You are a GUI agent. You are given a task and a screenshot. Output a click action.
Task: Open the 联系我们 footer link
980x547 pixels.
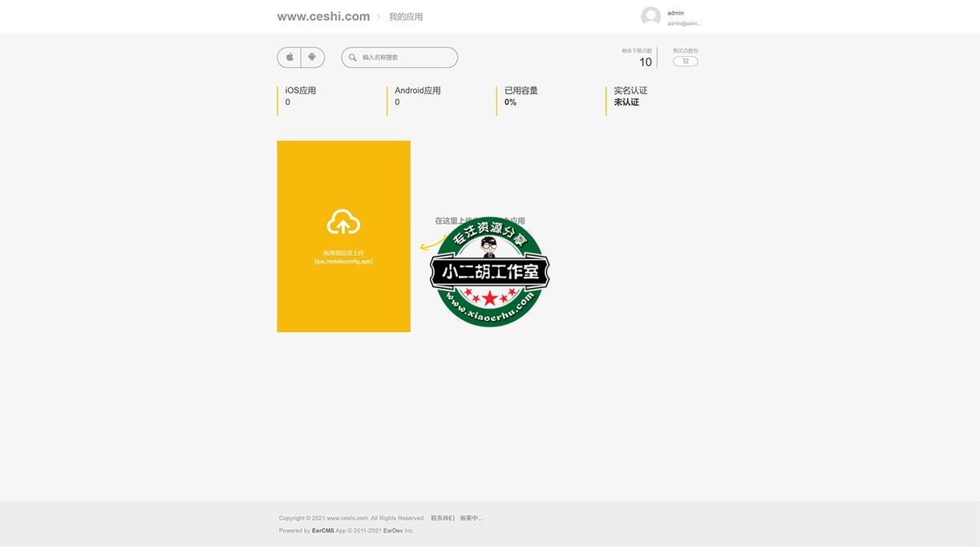pyautogui.click(x=442, y=518)
